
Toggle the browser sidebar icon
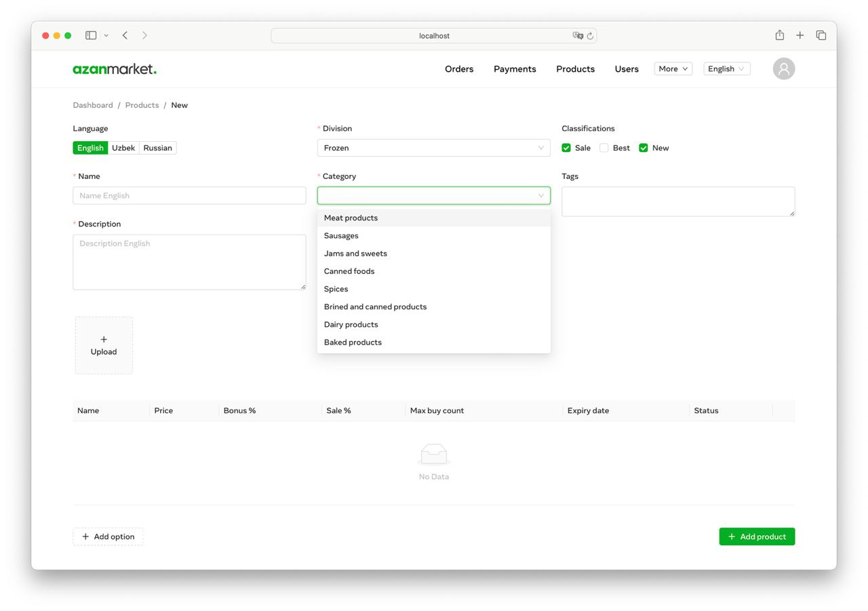click(x=91, y=35)
